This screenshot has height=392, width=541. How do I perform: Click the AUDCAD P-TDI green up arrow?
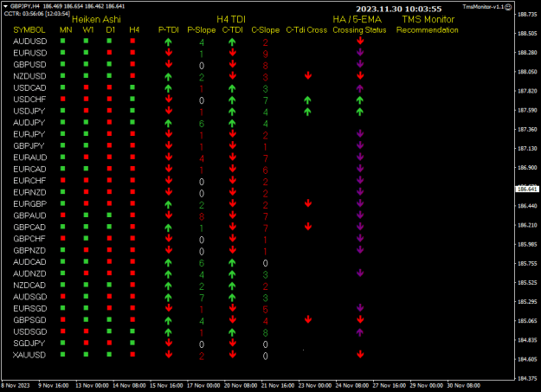(168, 262)
